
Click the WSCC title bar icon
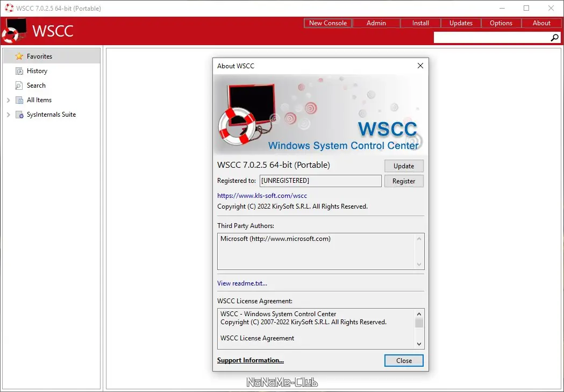click(x=8, y=8)
